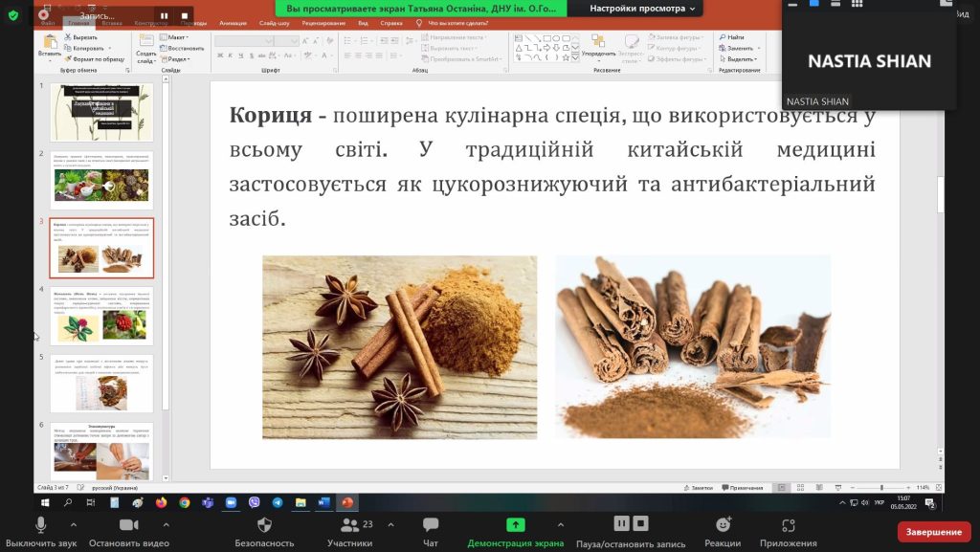The width and height of the screenshot is (980, 552).
Task: Toggle italic formatting (К)
Action: (x=230, y=55)
